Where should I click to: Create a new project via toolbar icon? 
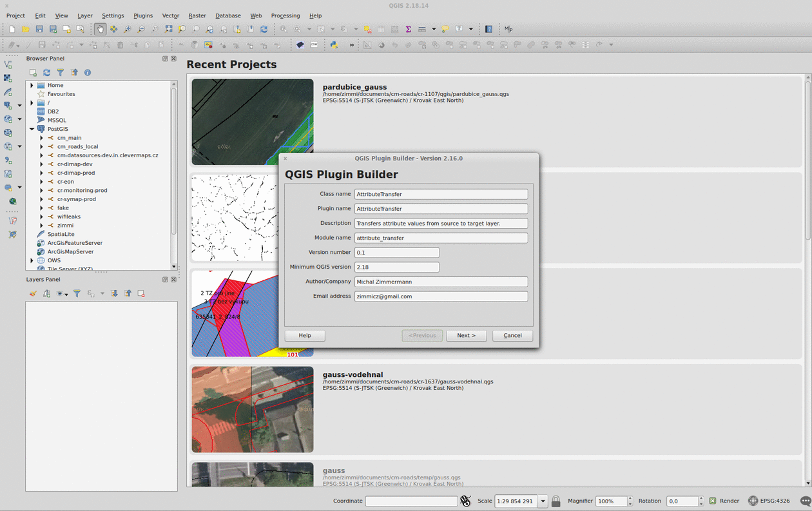[x=11, y=29]
